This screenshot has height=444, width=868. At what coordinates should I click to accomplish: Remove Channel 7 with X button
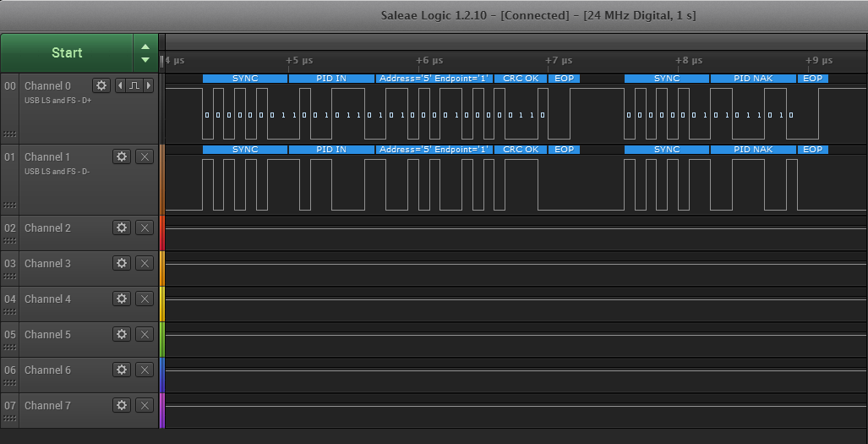point(145,405)
